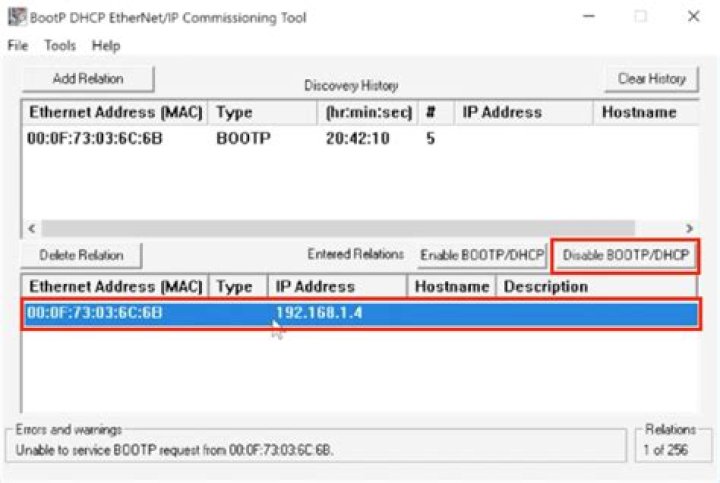Click the BootP app icon in title bar

pos(17,17)
